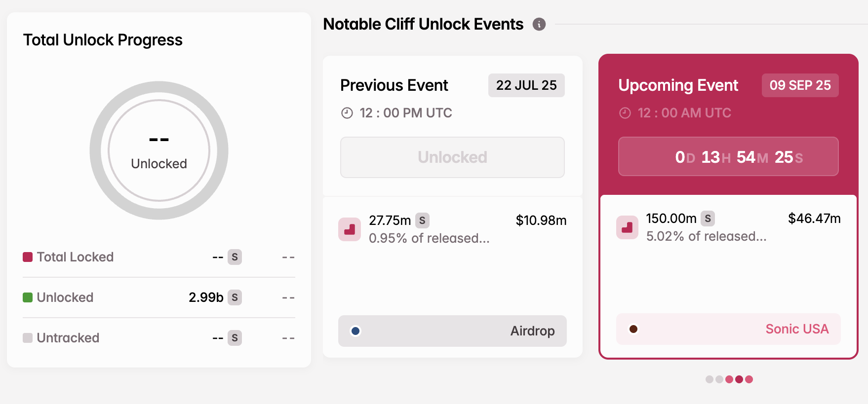This screenshot has height=404, width=868.
Task: Click the S token badge in Untracked row
Action: coord(235,338)
